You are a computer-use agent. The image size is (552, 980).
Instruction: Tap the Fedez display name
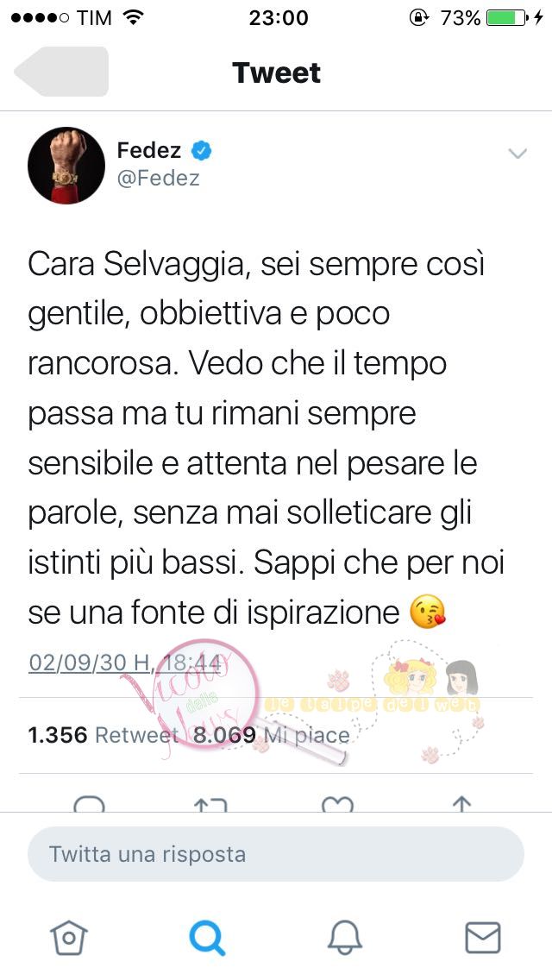[149, 151]
